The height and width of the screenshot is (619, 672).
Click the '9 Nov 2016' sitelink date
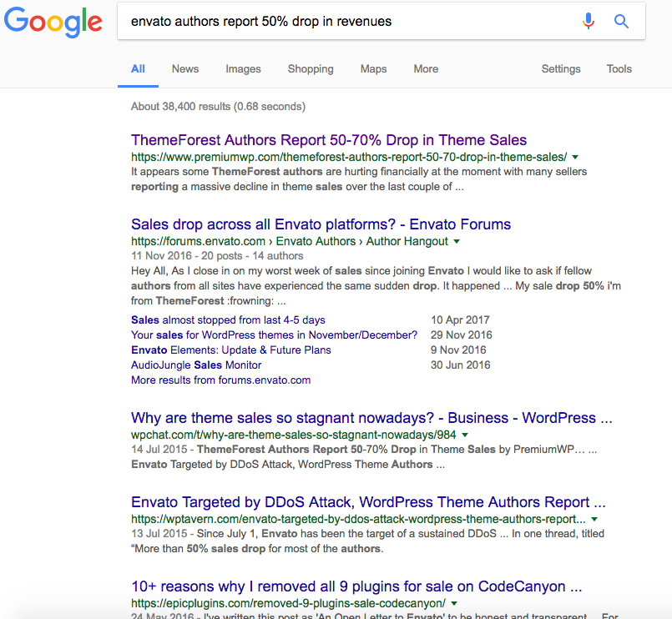(458, 350)
